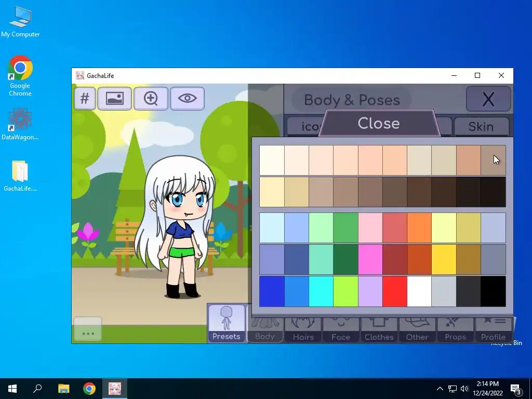Go to the Clothes tab
532x399 pixels.
[x=379, y=329]
